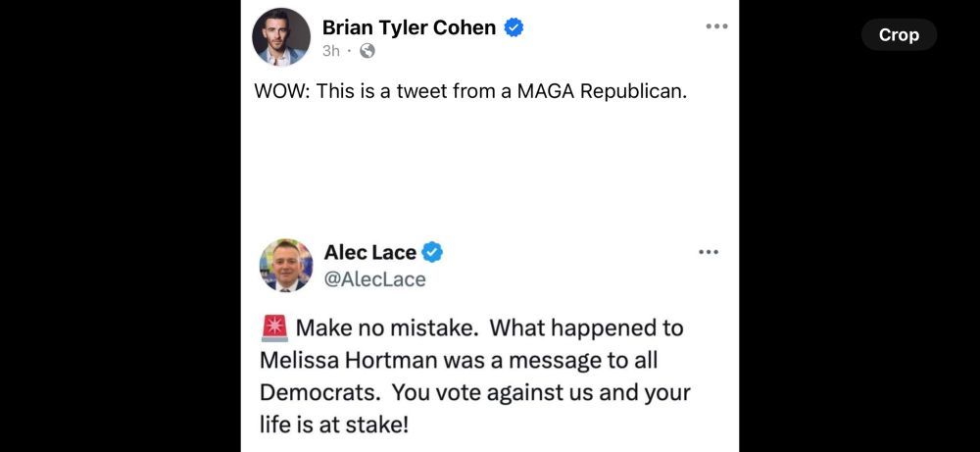Open the three-dot menu on Brian's post
This screenshot has height=452, width=980.
[x=716, y=26]
